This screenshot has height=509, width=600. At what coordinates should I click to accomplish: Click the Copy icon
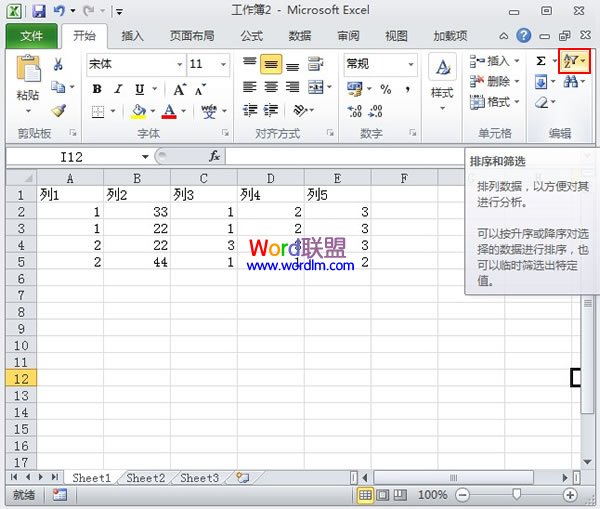tap(58, 87)
